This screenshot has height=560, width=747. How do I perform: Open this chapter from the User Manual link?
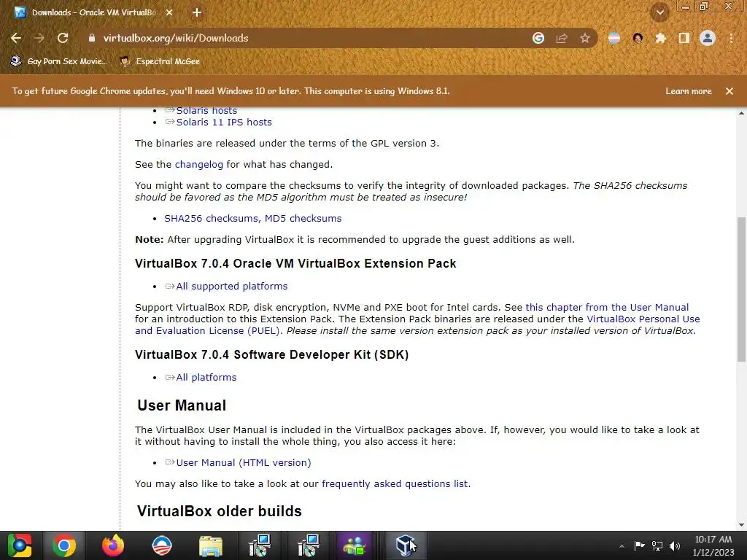607,307
